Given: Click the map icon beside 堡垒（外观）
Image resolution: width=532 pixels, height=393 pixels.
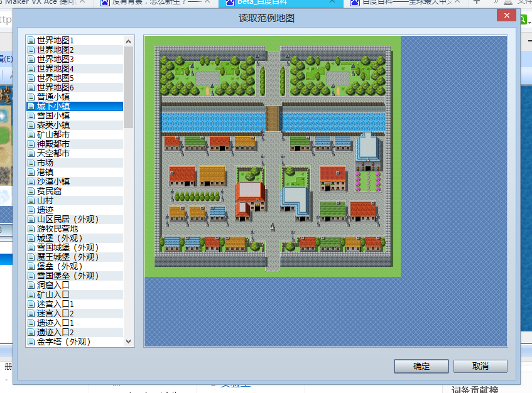Looking at the screenshot, I should pyautogui.click(x=31, y=266).
